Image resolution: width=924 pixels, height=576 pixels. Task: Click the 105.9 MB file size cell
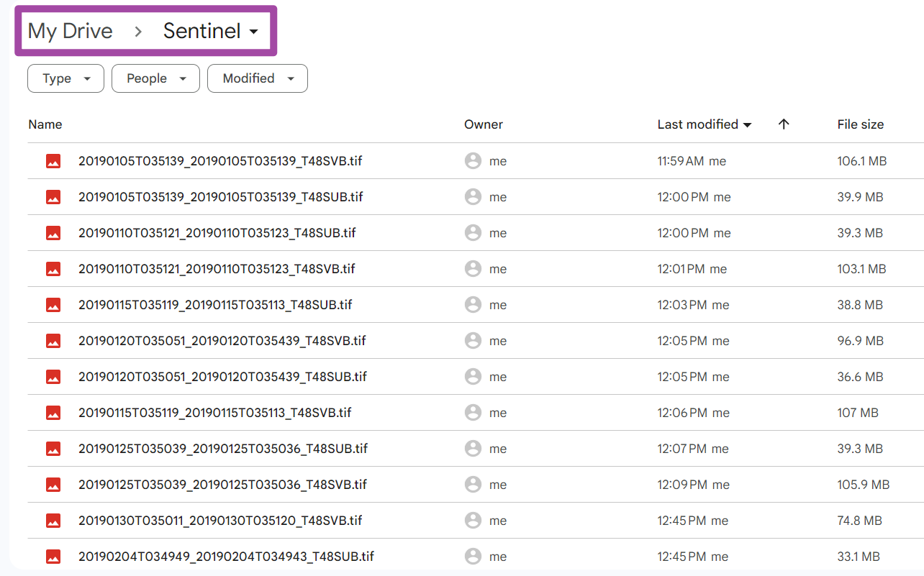(x=864, y=485)
